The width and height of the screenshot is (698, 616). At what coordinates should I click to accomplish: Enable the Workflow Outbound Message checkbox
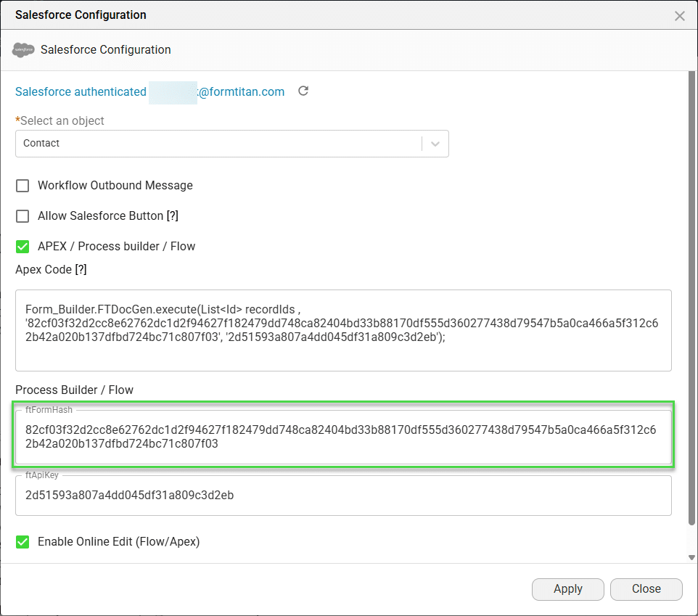(x=23, y=186)
